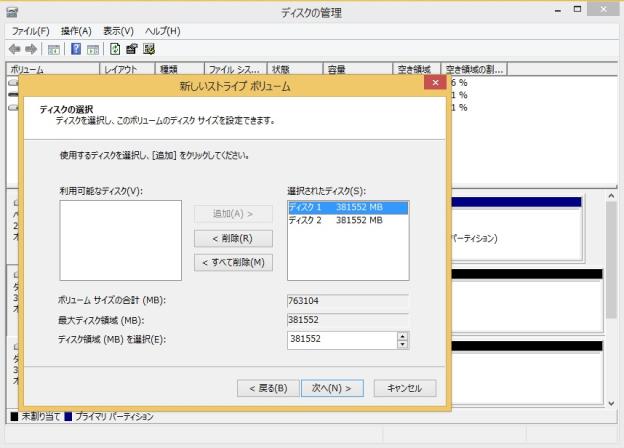This screenshot has height=448, width=624.
Task: Click the ディスク領域 (MB) input field
Action: coord(342,339)
